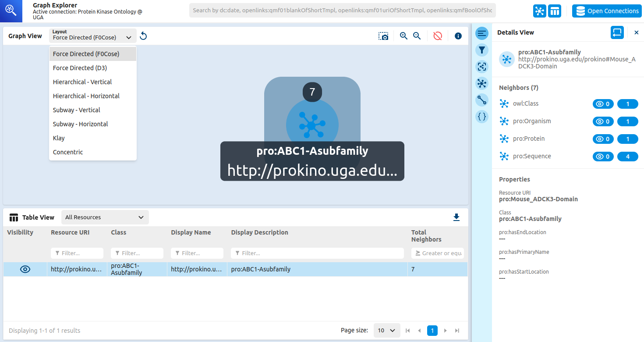The image size is (644, 342).
Task: Click the Display Description filter field
Action: 317,253
